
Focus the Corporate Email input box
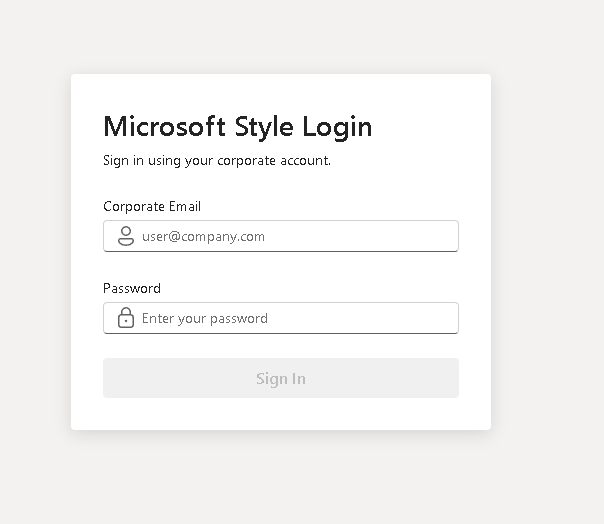pyautogui.click(x=281, y=236)
